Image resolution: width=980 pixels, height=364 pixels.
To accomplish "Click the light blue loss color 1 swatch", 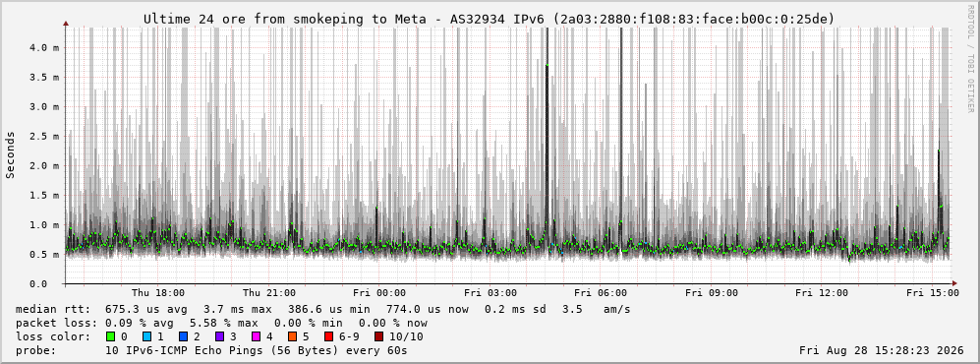I will coord(147,336).
